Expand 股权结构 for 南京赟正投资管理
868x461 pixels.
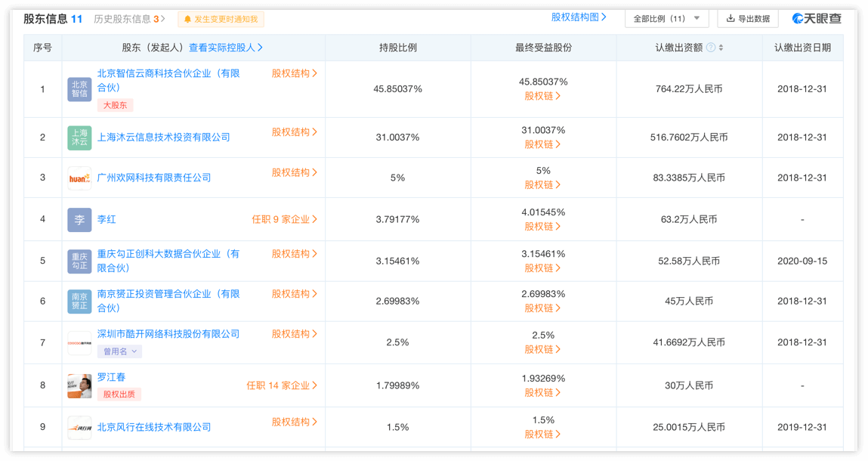(295, 294)
